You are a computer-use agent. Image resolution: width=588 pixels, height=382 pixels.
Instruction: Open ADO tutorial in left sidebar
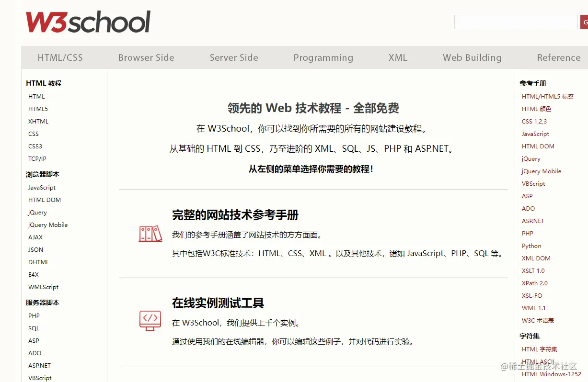[35, 353]
